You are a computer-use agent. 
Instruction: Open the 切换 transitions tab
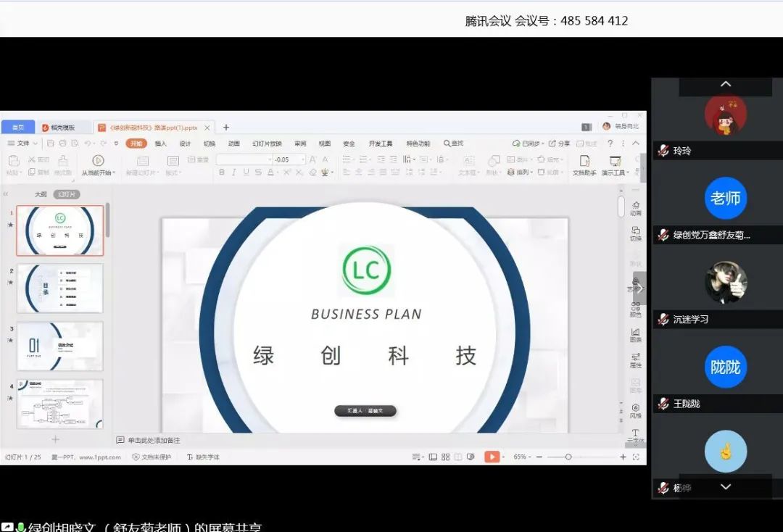pyautogui.click(x=210, y=144)
